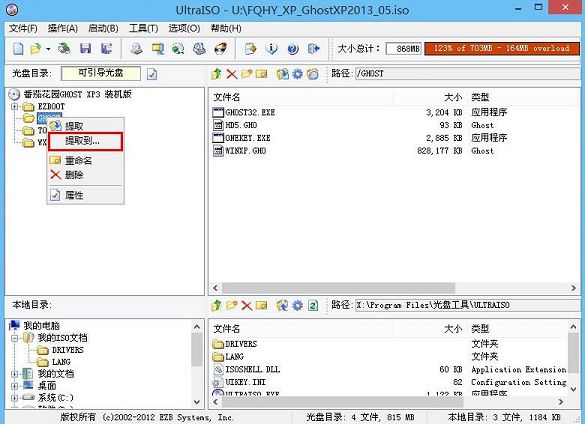Choose 提取 in the context menu

[85, 126]
